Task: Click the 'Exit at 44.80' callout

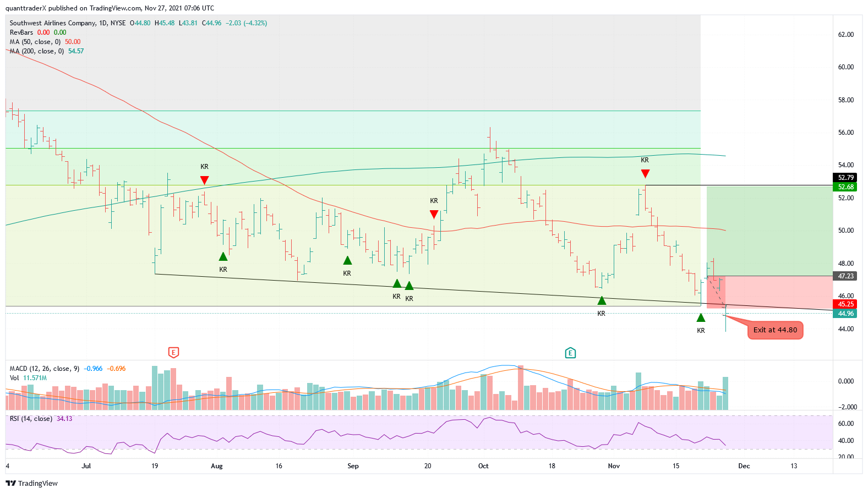Action: pos(775,330)
